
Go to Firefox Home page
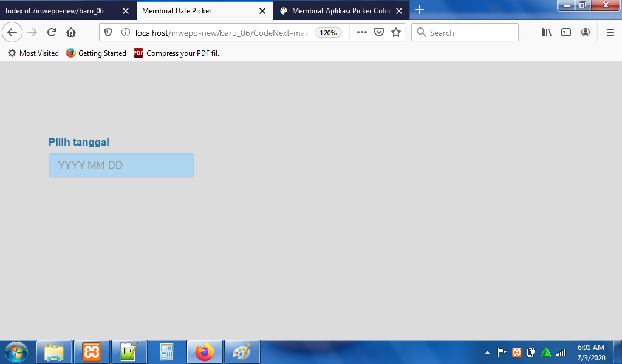(x=71, y=33)
